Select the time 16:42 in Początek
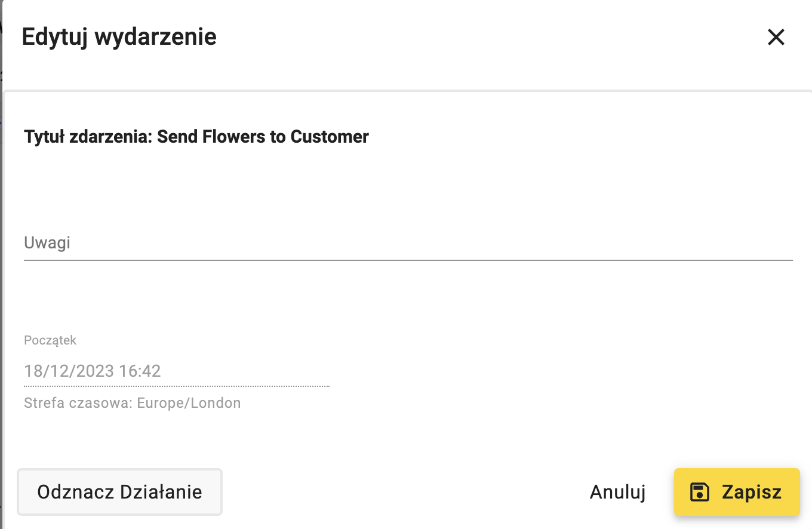This screenshot has width=812, height=529. pos(140,371)
